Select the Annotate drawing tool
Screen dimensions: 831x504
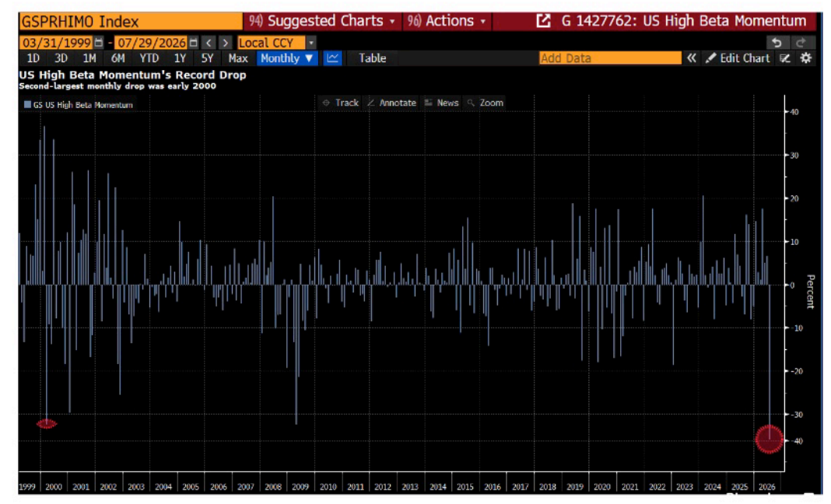(391, 103)
